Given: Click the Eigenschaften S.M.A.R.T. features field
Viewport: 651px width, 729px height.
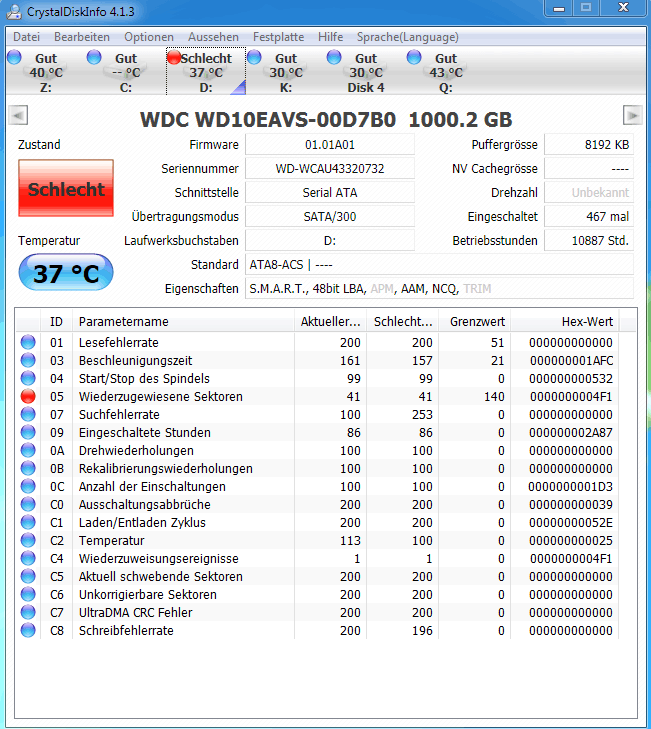Looking at the screenshot, I should tap(439, 289).
